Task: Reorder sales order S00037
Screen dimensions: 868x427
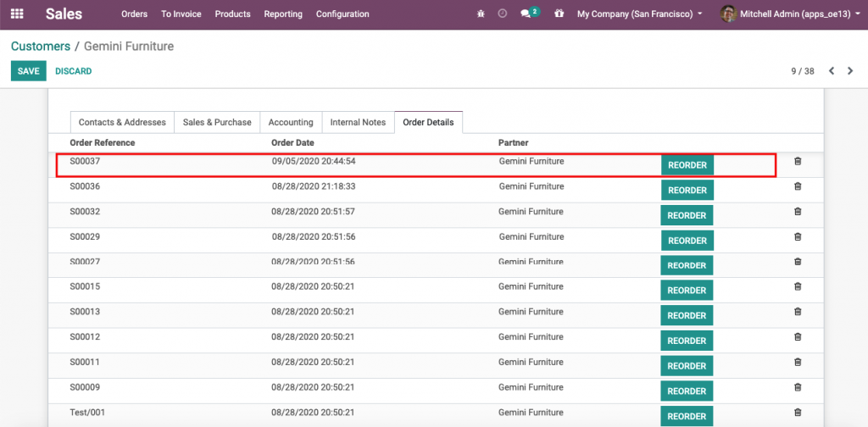Action: click(687, 165)
